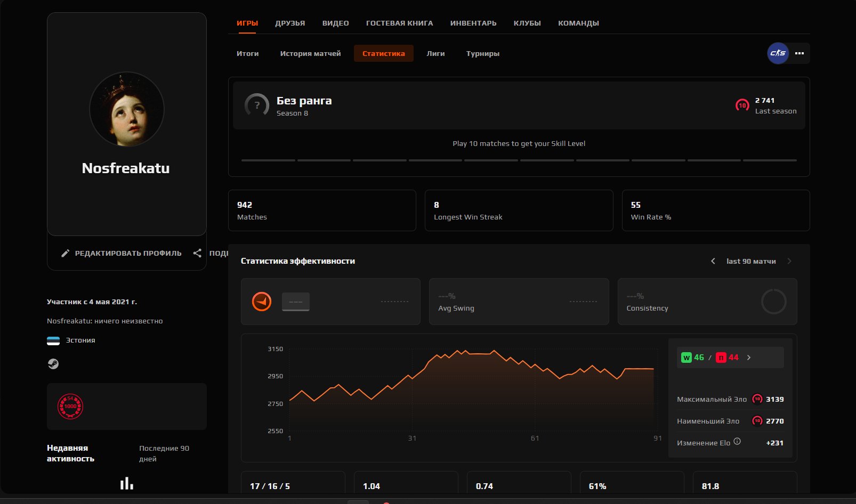856x504 pixels.
Task: Click the Avg Swing card
Action: click(x=519, y=302)
